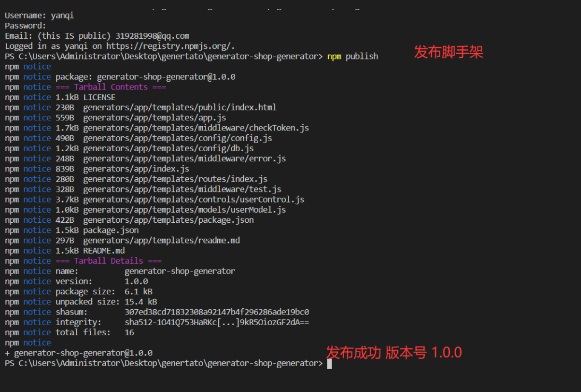Click the terminal cursor at the final prompt

pyautogui.click(x=329, y=364)
